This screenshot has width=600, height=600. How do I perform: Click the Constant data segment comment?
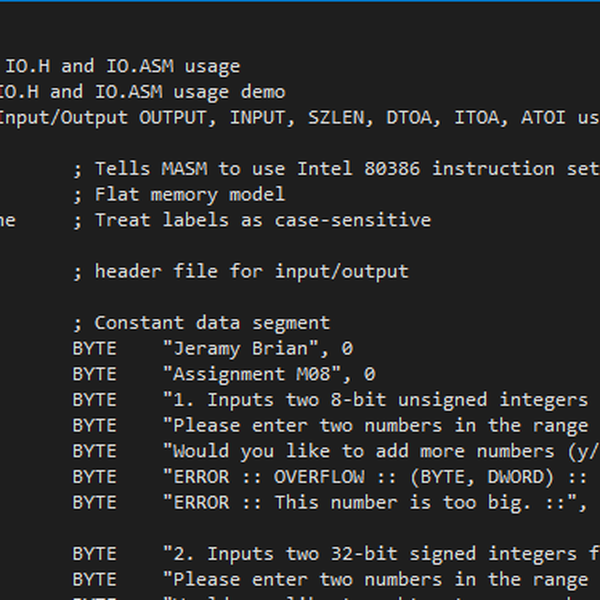(x=212, y=323)
